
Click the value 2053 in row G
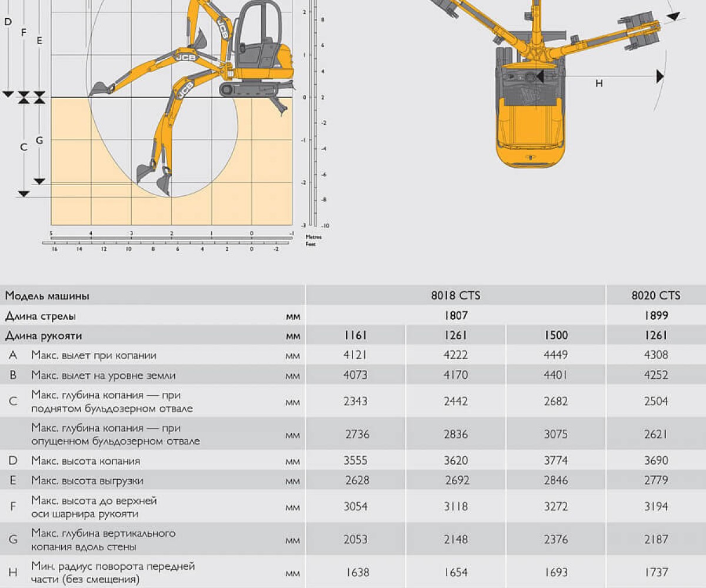(x=355, y=540)
